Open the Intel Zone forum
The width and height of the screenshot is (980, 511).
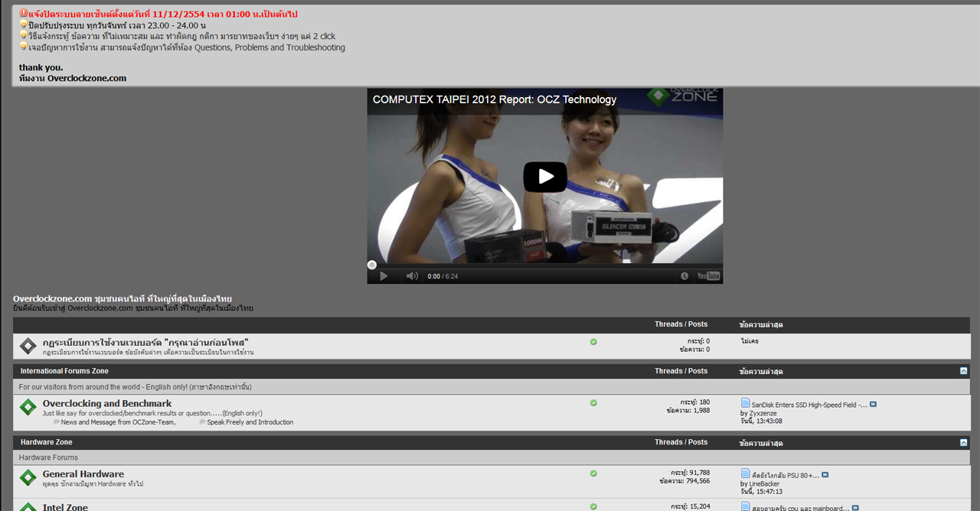[x=65, y=506]
